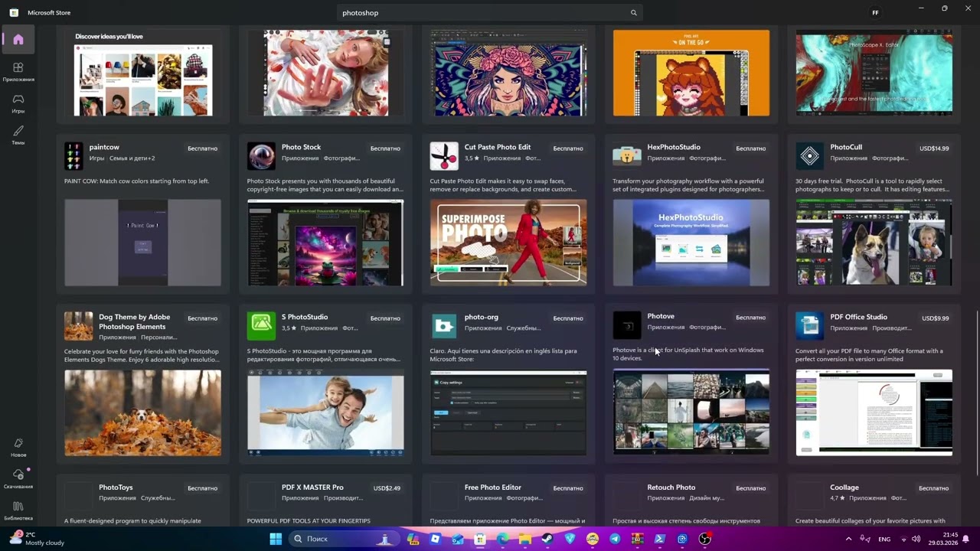Buy PDF Office Studio for USD$9.99

point(936,318)
